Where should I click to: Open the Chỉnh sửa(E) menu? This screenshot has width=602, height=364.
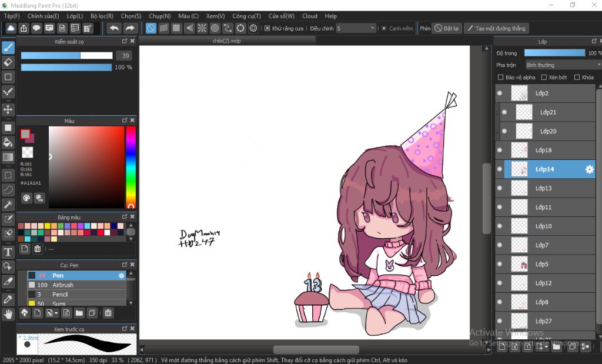pyautogui.click(x=44, y=16)
